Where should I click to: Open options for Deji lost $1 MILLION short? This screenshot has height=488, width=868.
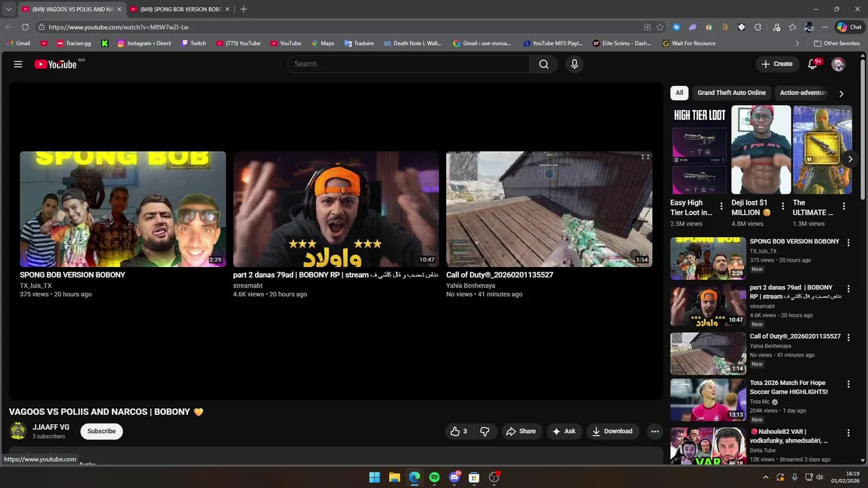pyautogui.click(x=783, y=206)
